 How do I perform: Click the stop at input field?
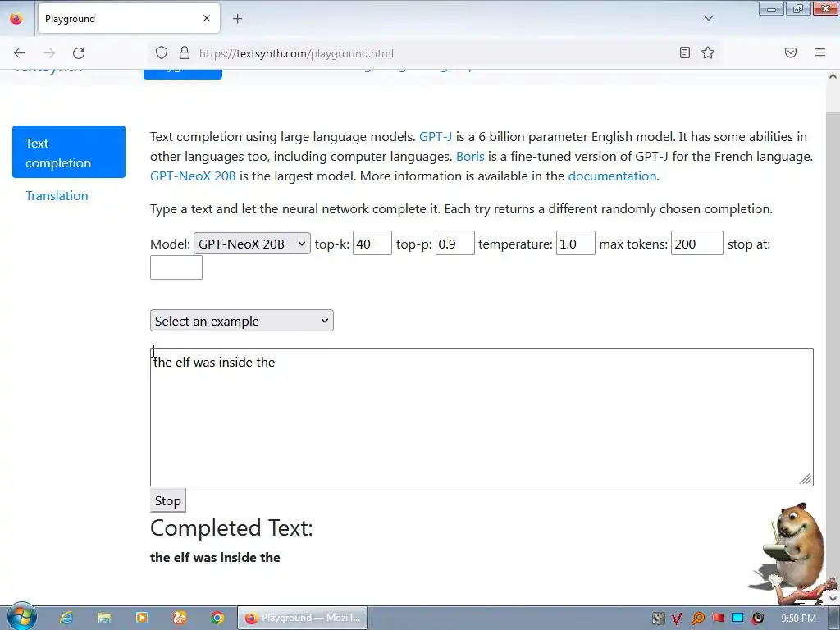tap(176, 267)
